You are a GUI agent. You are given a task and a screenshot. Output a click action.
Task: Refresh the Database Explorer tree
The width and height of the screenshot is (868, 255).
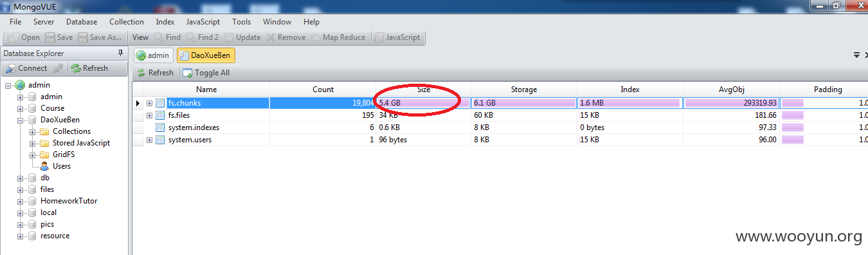[x=89, y=68]
